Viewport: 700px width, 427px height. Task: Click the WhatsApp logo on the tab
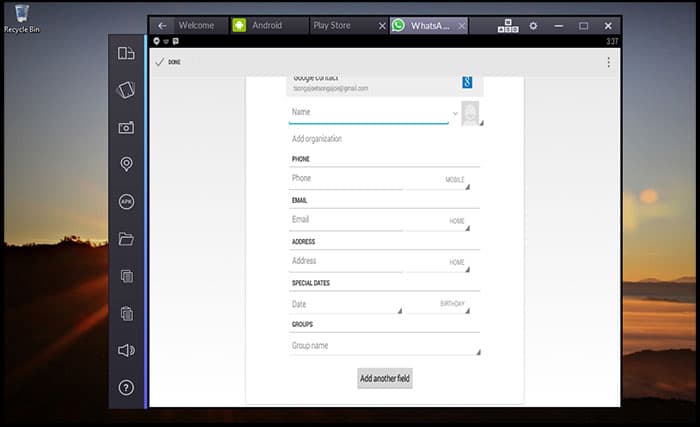tap(398, 25)
